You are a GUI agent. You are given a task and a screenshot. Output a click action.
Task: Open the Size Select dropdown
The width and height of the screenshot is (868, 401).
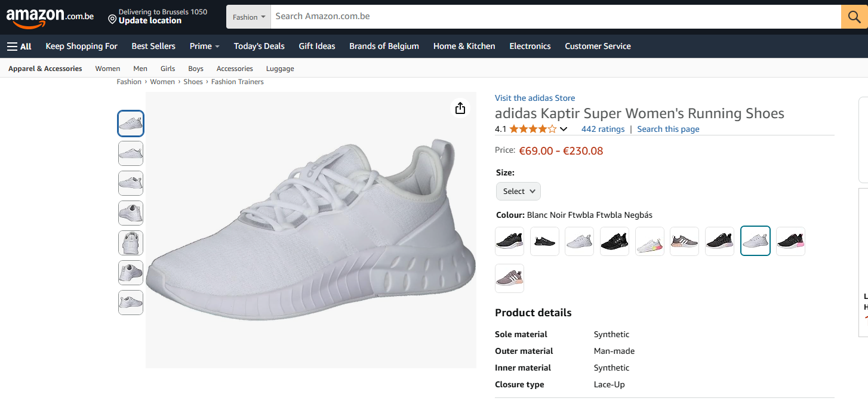(518, 191)
